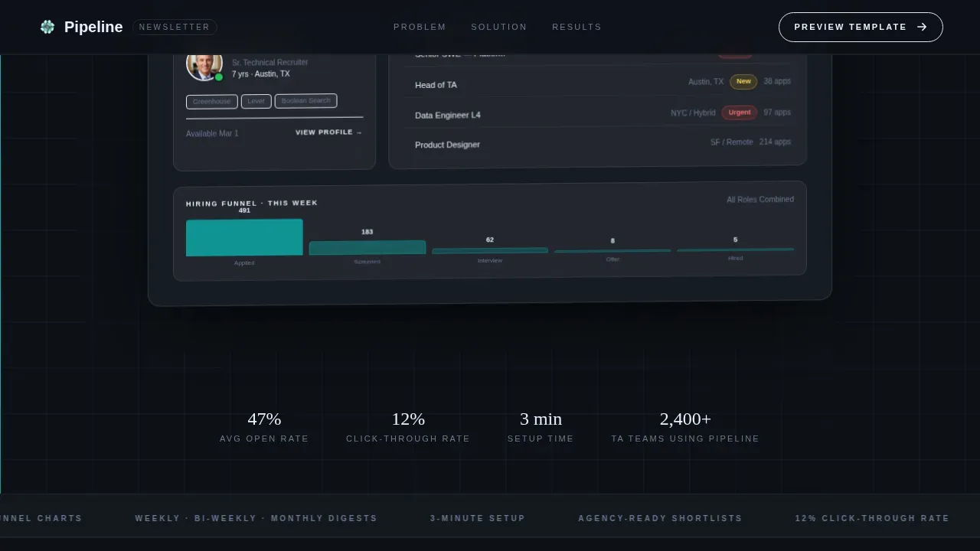Click the recruiter avatar photo
Image resolution: width=980 pixels, height=551 pixels.
pyautogui.click(x=204, y=65)
